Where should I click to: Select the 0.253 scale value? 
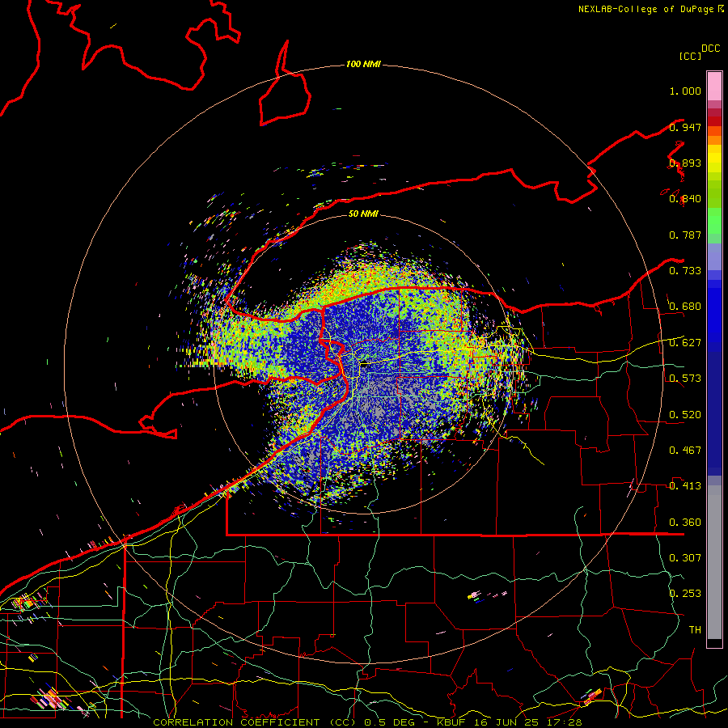click(685, 594)
